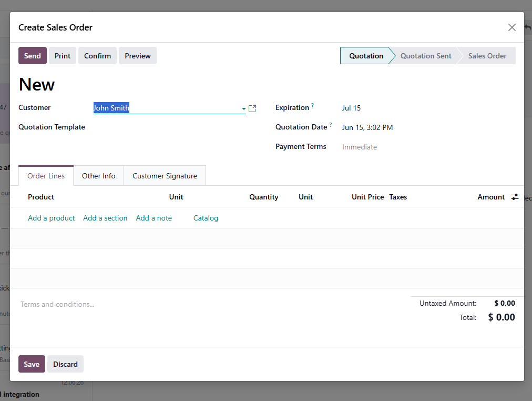Screen dimensions: 532x401
Task: Edit the Quotation Date value
Action: coord(367,127)
